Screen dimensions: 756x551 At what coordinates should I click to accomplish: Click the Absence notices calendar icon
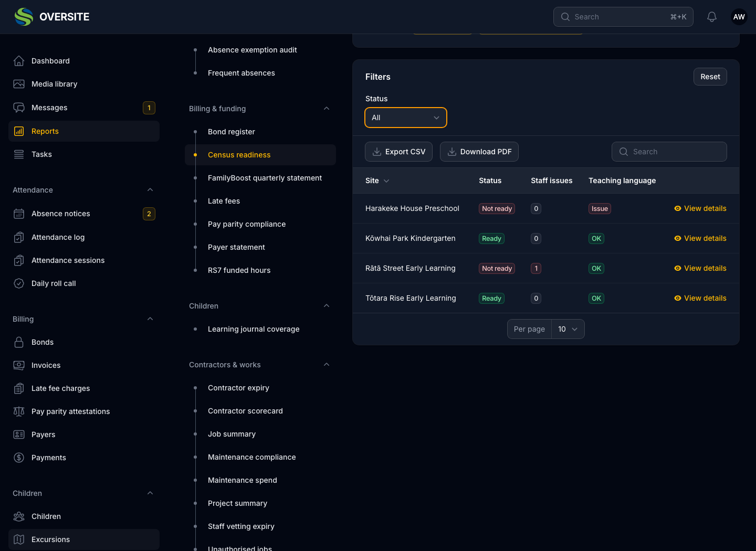pyautogui.click(x=19, y=214)
